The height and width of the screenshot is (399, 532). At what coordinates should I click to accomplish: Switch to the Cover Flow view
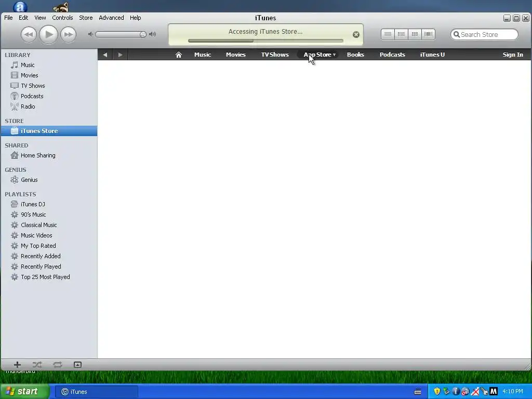tap(429, 34)
